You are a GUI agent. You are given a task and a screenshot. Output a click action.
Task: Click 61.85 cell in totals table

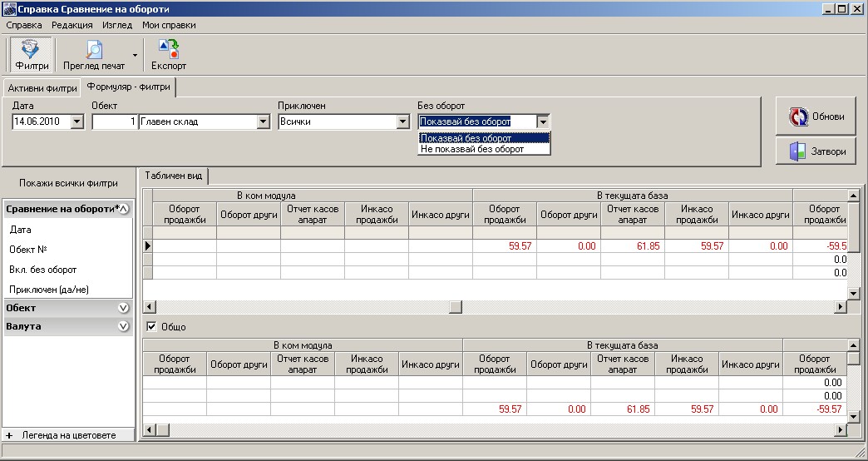click(x=622, y=409)
